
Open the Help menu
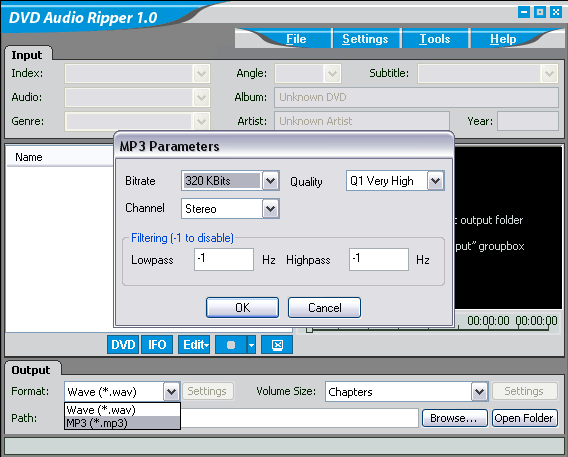tap(503, 39)
